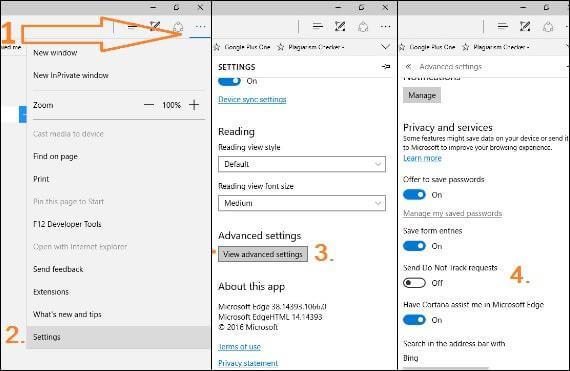Click the Share icon in the Settings pane window
The image size is (570, 371).
click(x=363, y=27)
